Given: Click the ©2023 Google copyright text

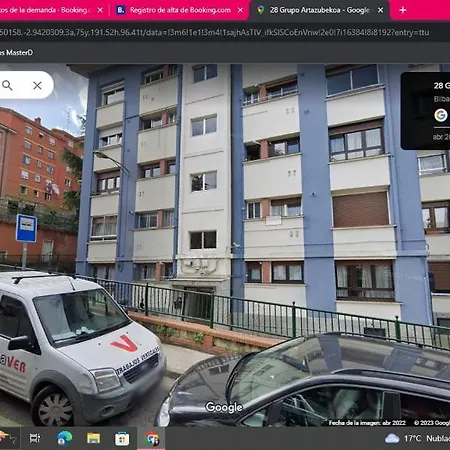Looking at the screenshot, I should 432,423.
